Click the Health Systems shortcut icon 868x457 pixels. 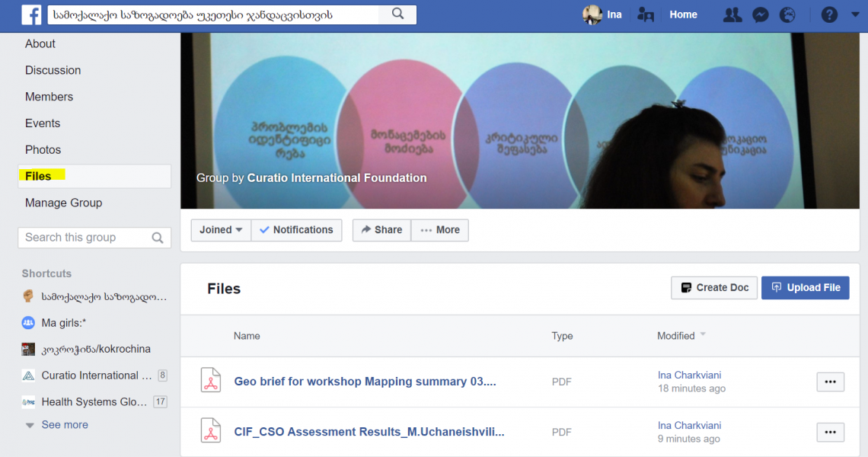[x=28, y=402]
